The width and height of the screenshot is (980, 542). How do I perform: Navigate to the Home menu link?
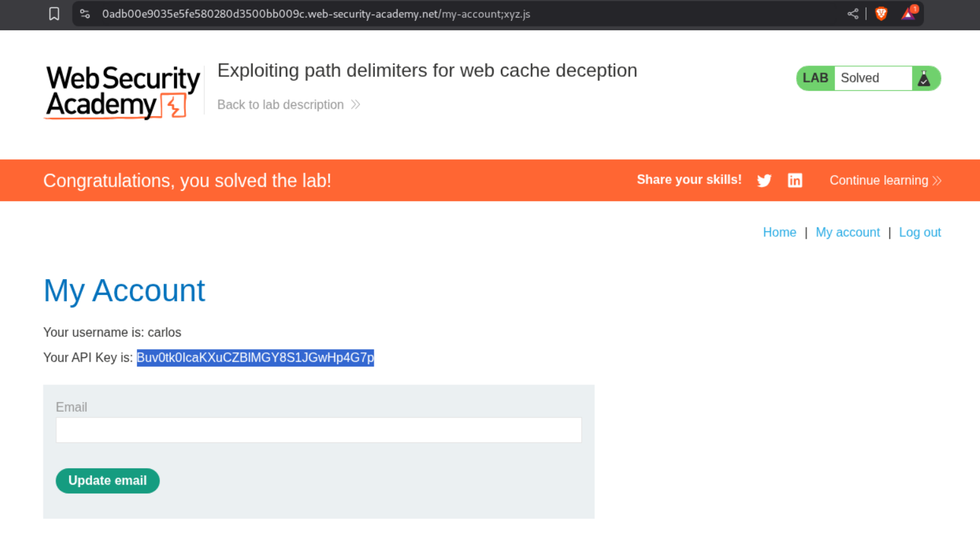point(779,233)
